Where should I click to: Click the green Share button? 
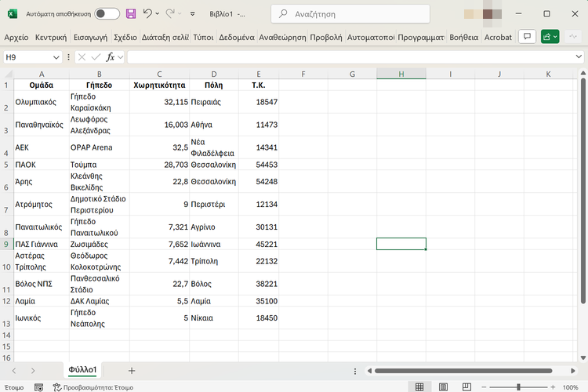550,37
